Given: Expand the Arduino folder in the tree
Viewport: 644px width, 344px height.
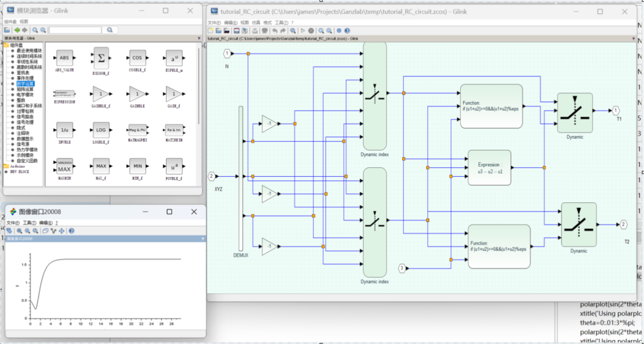Looking at the screenshot, I should coord(6,166).
